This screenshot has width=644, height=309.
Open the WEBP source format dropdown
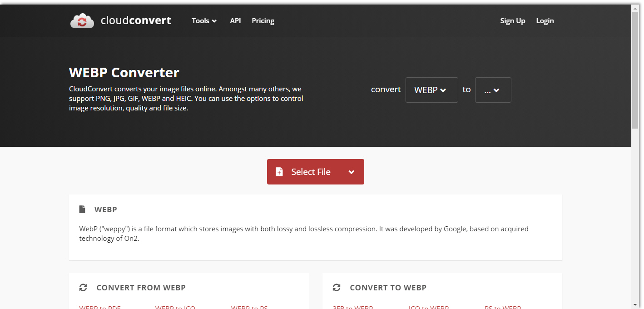coord(432,90)
